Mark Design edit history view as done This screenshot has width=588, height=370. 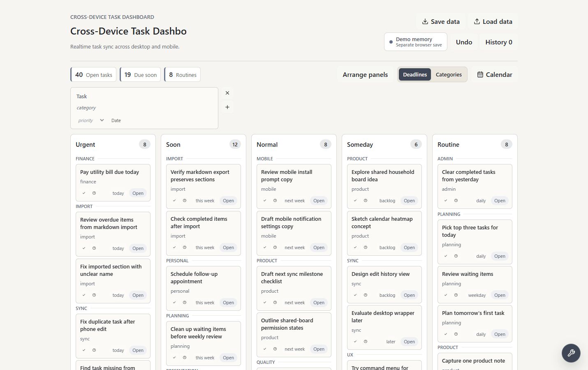(x=355, y=295)
